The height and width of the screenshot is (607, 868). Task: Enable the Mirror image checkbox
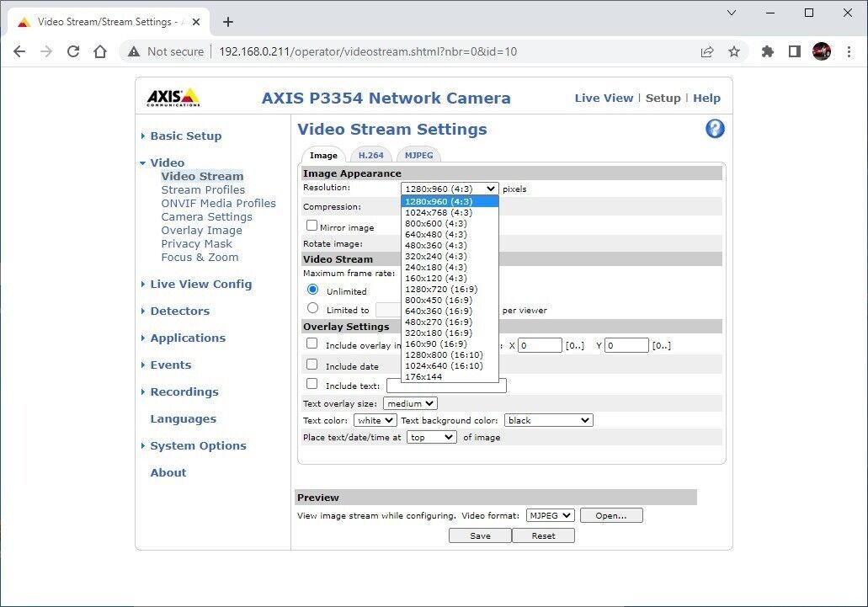[x=312, y=226]
